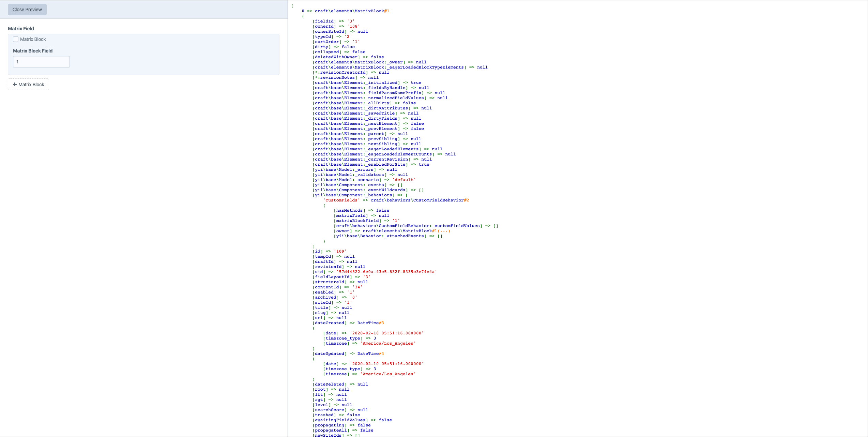
Task: Click the [fieldId] => '3' entry
Action: tap(333, 21)
